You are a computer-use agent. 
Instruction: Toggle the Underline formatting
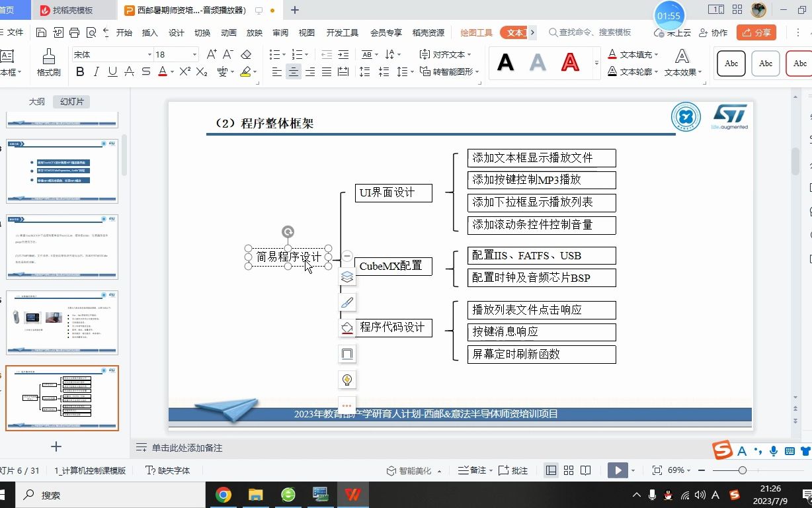click(112, 70)
